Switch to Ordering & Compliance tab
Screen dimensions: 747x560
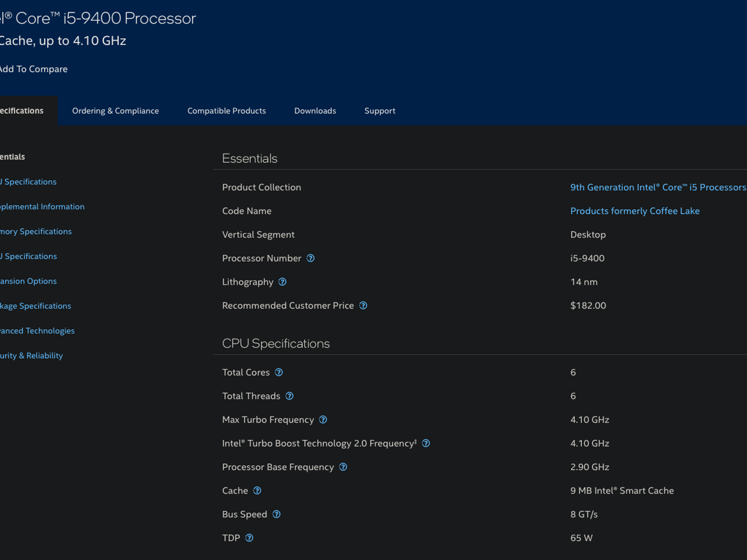pos(115,111)
